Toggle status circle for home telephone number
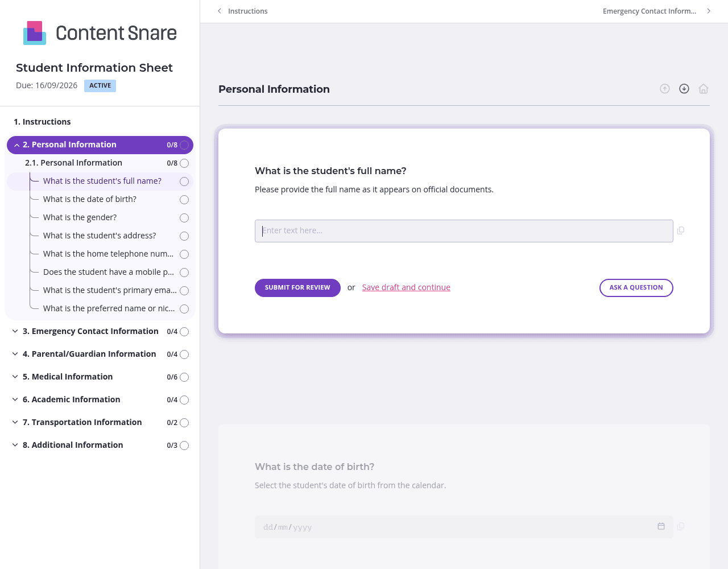This screenshot has height=569, width=728. (184, 254)
